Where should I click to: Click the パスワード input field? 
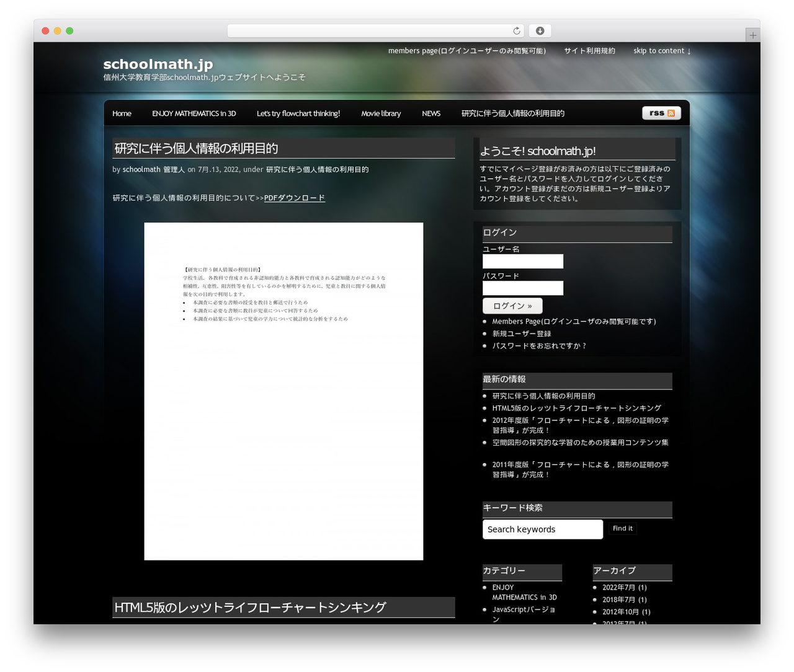pos(523,288)
